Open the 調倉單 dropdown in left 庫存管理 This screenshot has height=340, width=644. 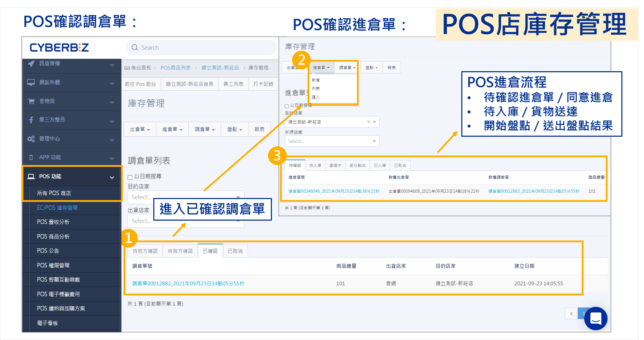(x=205, y=129)
